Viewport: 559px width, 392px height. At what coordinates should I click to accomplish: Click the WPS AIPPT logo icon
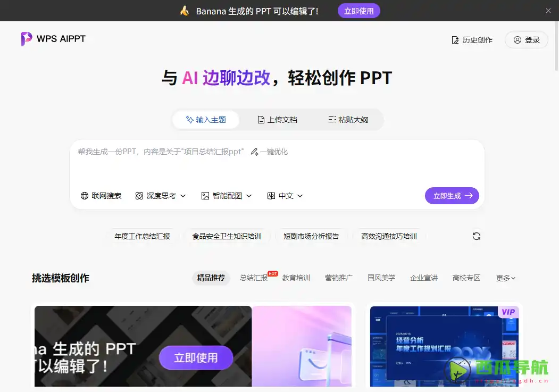pyautogui.click(x=26, y=39)
